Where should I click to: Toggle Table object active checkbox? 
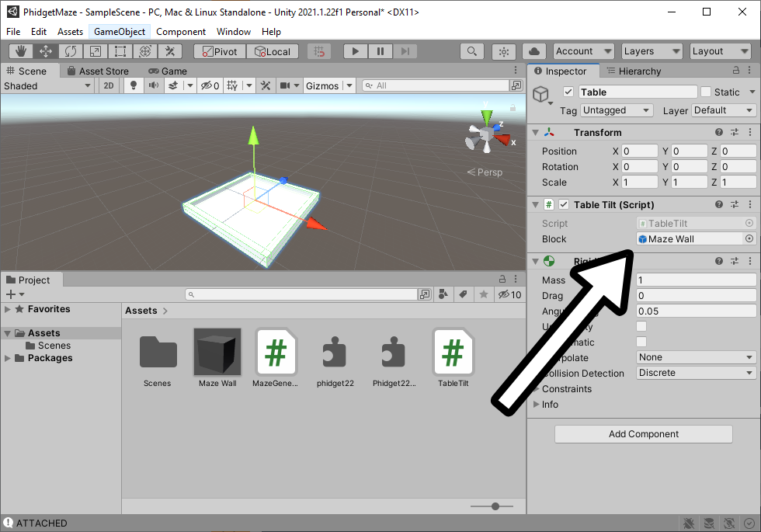(x=568, y=92)
